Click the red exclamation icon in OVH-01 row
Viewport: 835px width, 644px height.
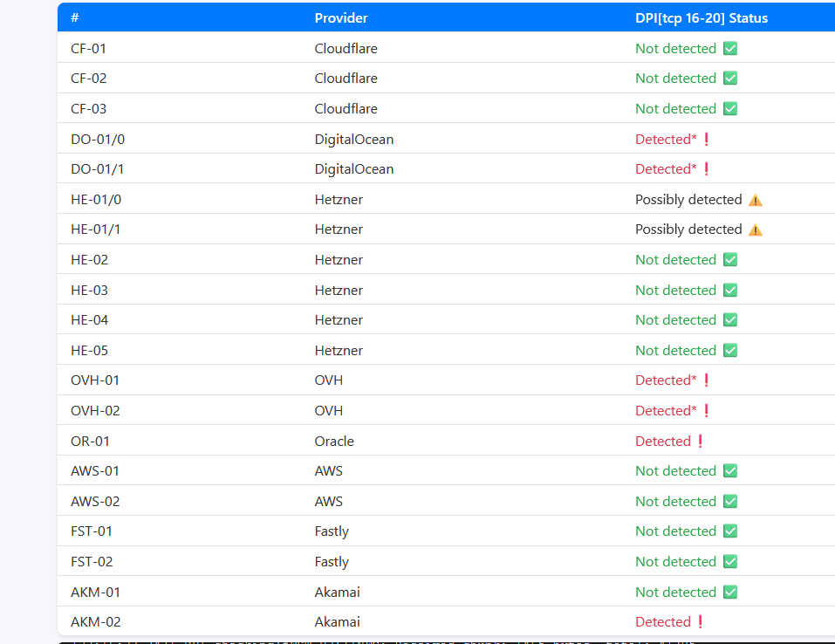coord(706,380)
